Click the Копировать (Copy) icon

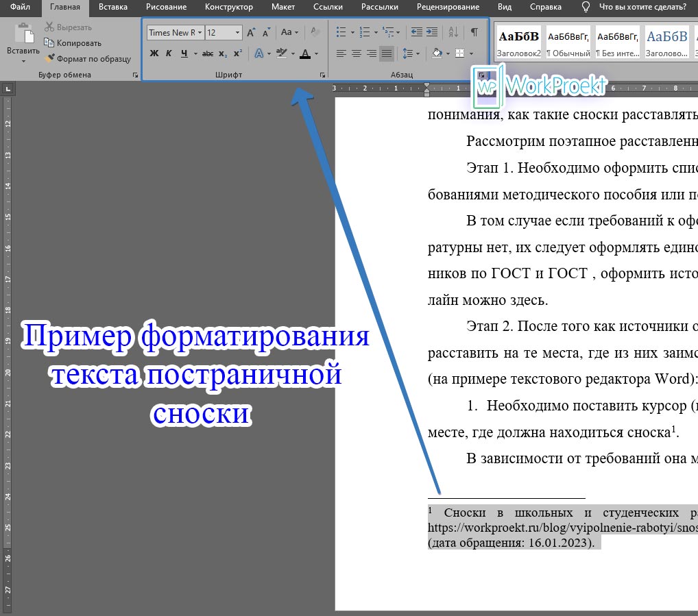(66, 42)
